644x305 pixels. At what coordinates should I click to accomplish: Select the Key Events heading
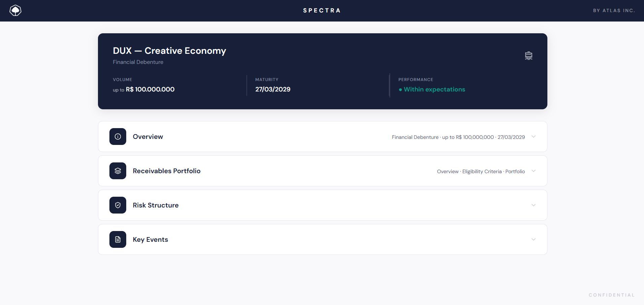click(x=150, y=239)
